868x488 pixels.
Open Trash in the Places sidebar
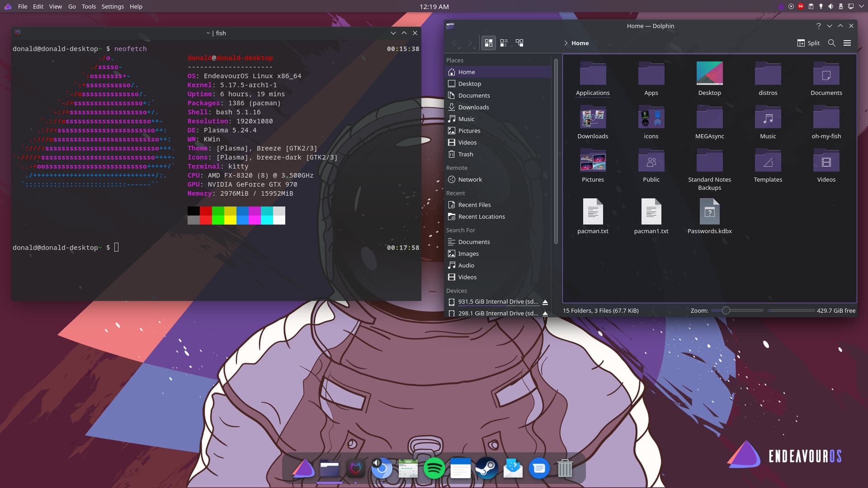click(498, 154)
